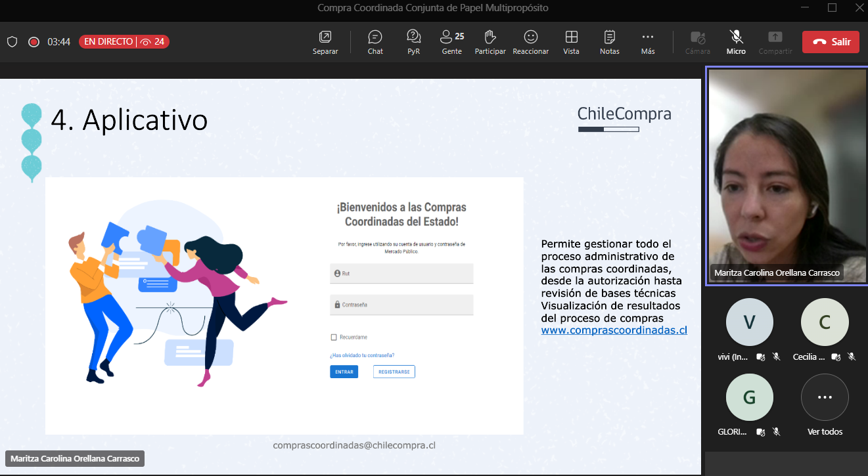Viewport: 868px width, 476px height.
Task: Open meeting Notas
Action: 610,42
